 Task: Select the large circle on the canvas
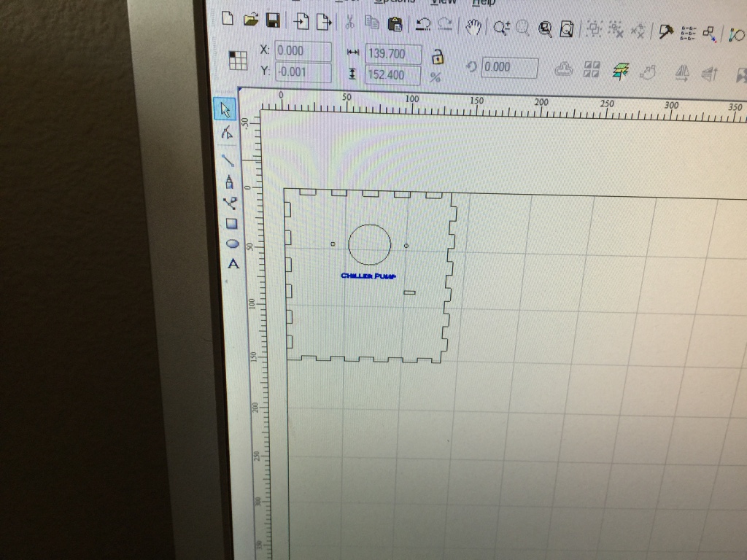(370, 244)
